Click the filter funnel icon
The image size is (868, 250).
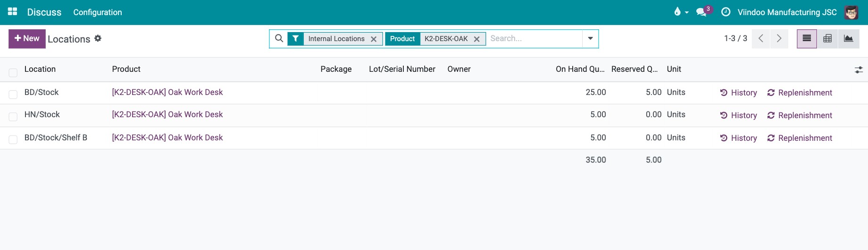[x=295, y=39]
